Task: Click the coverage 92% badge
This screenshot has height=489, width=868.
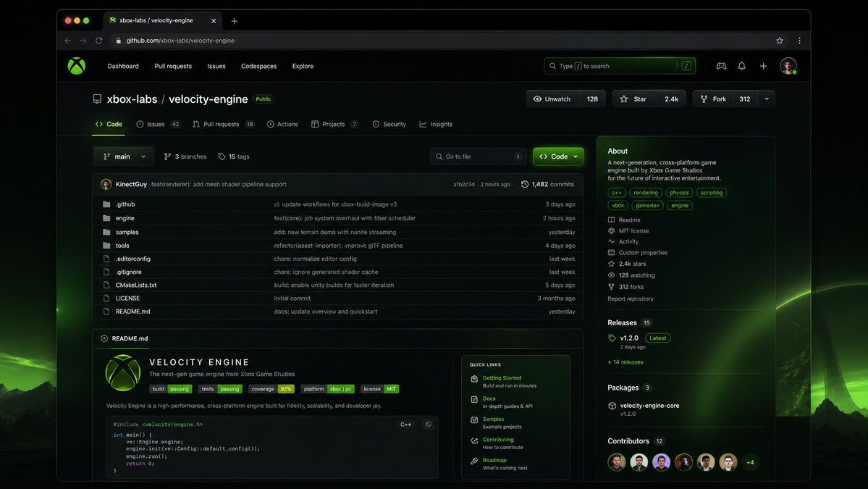Action: click(271, 389)
